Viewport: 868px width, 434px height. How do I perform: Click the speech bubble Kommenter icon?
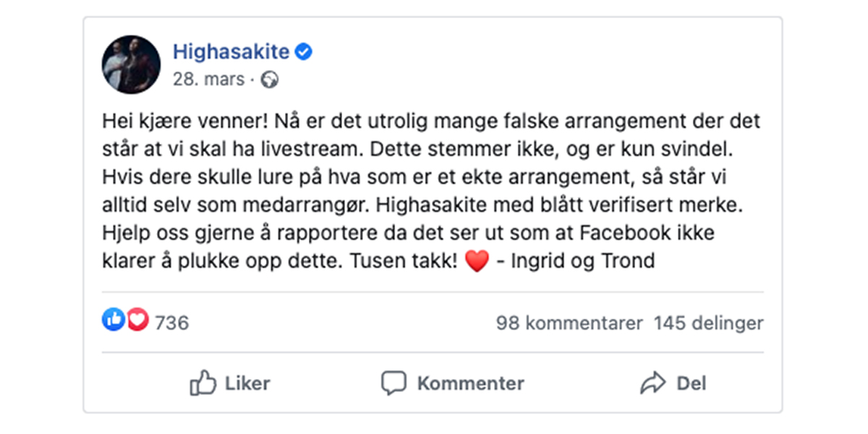pyautogui.click(x=393, y=383)
